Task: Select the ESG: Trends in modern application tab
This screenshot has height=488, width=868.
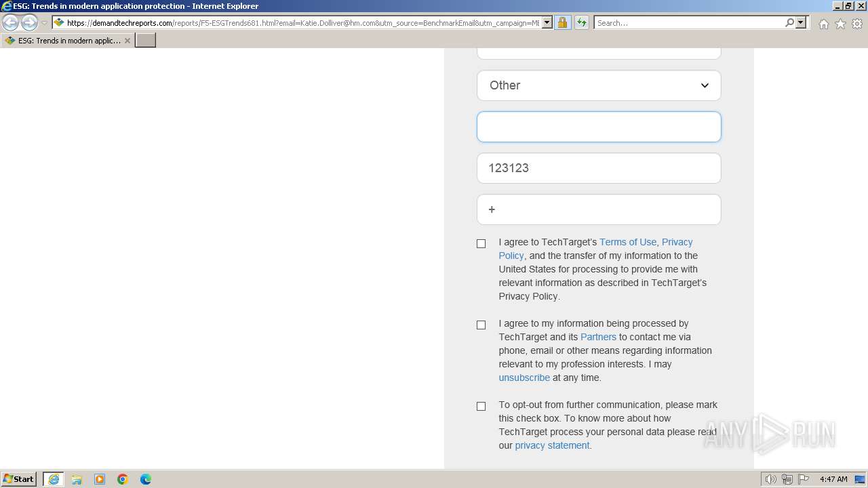Action: [x=68, y=41]
